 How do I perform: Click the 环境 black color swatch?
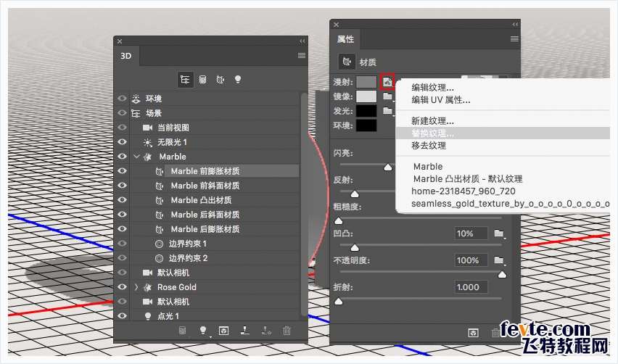point(366,125)
